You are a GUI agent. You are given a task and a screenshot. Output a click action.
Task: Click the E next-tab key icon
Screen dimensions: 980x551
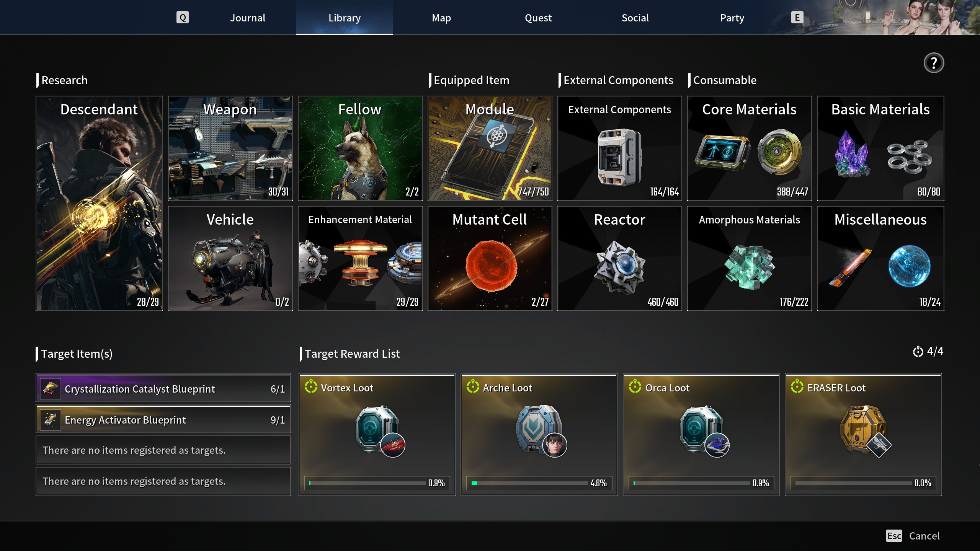(797, 18)
